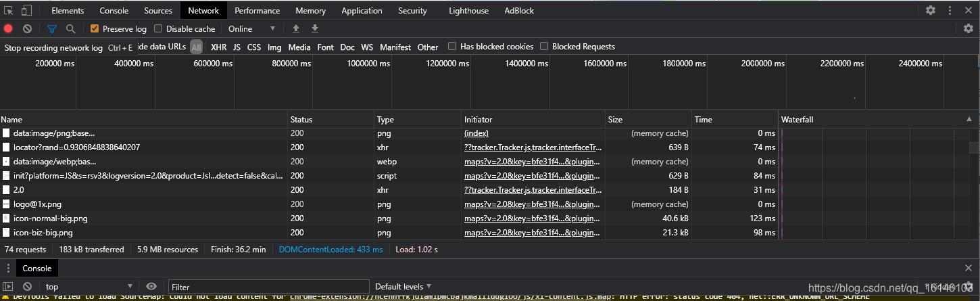Open the console drawer kebab menu
The image size is (980, 301).
[x=8, y=269]
